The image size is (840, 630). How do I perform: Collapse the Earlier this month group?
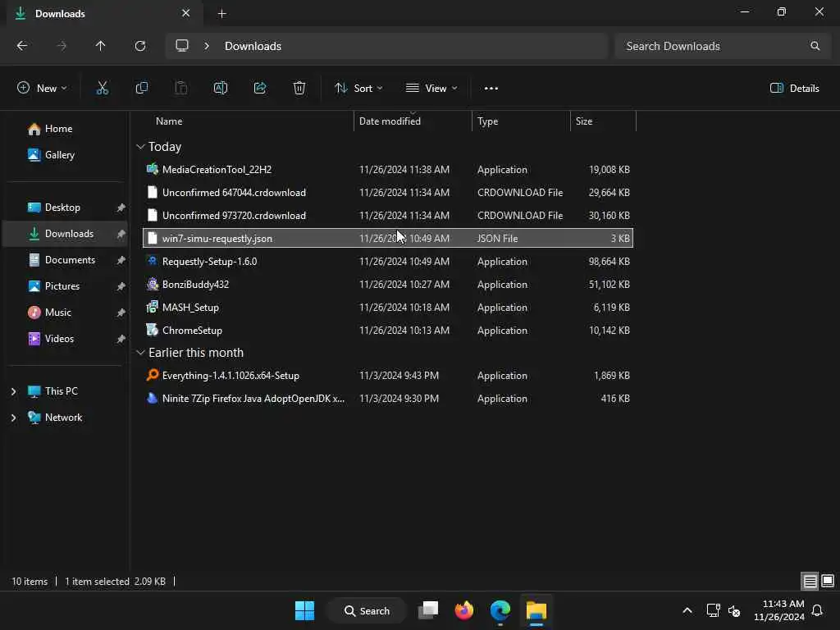[x=140, y=353]
